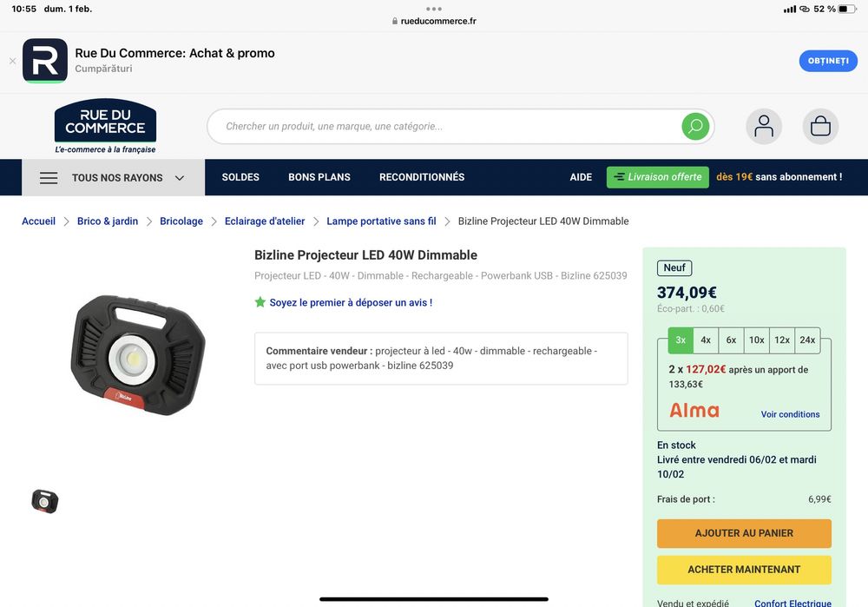868x607 pixels.
Task: Select the 24x installment option
Action: (807, 340)
